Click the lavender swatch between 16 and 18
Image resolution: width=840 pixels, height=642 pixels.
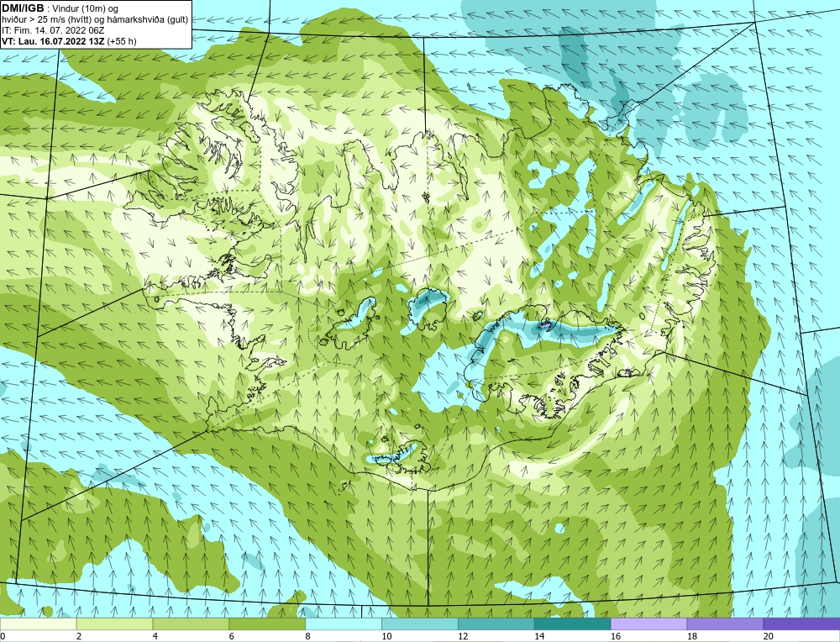coord(648,624)
